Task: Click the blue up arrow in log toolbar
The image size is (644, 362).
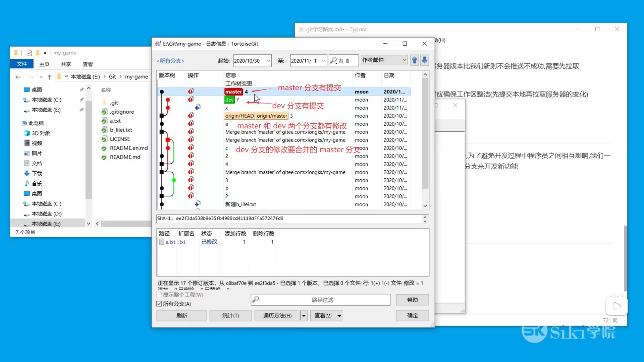Action: coord(415,60)
